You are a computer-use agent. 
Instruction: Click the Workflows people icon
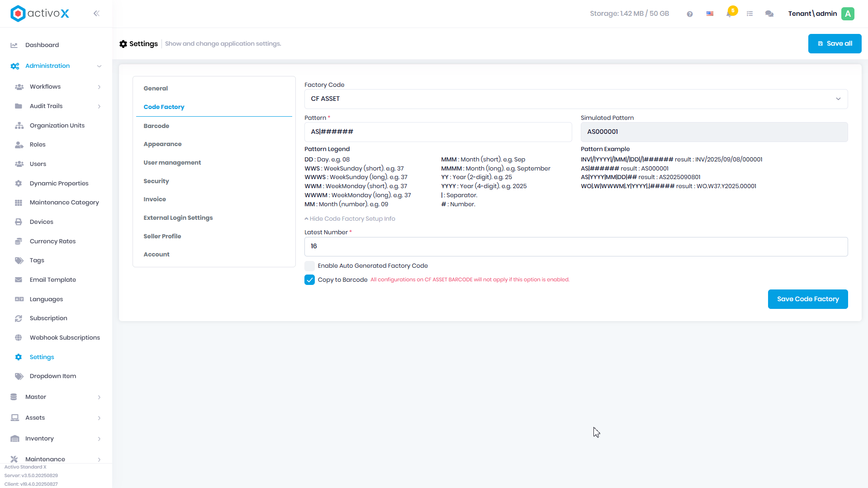coord(19,87)
